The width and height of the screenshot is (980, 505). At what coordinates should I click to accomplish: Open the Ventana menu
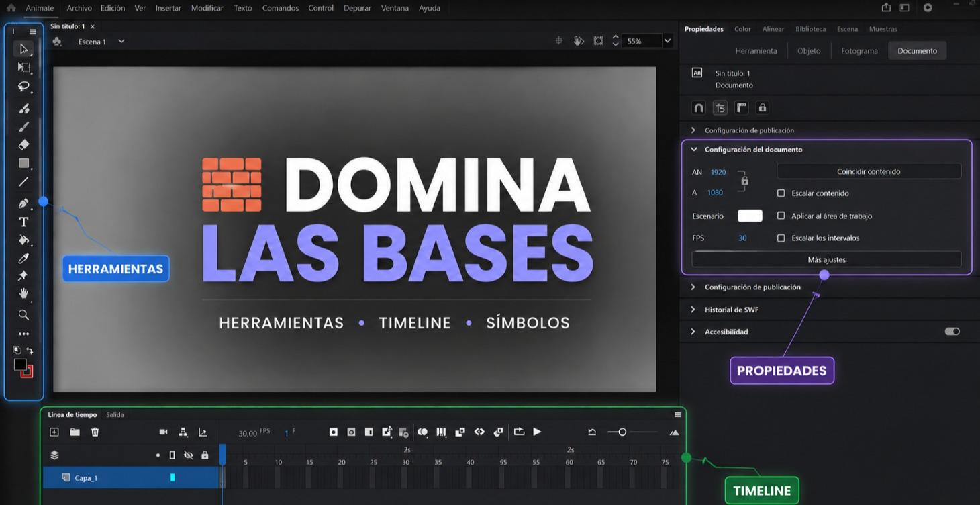tap(395, 8)
